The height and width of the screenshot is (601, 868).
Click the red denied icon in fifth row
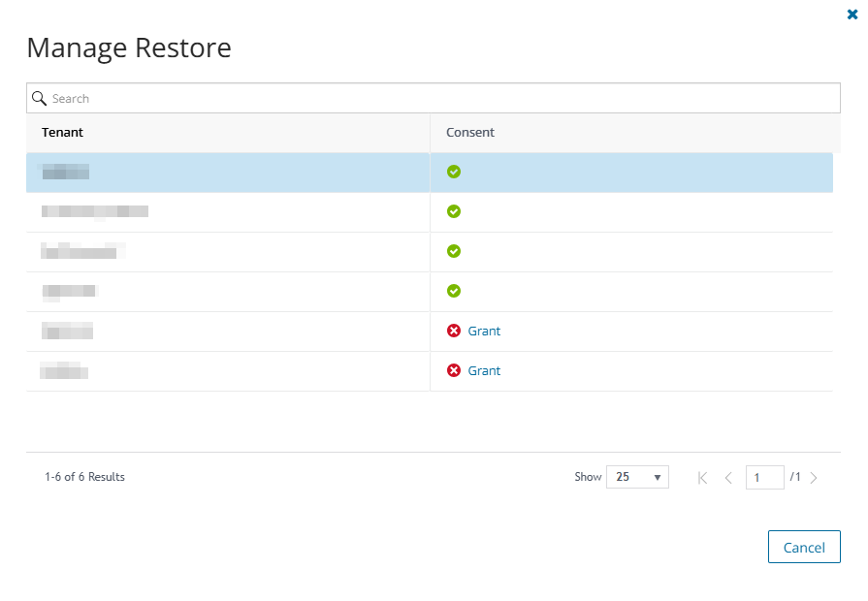pyautogui.click(x=454, y=331)
